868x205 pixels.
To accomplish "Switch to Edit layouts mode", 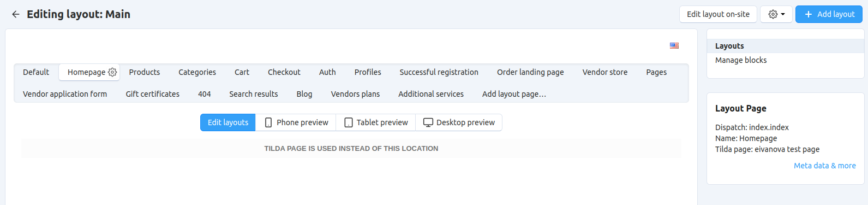I will click(228, 122).
